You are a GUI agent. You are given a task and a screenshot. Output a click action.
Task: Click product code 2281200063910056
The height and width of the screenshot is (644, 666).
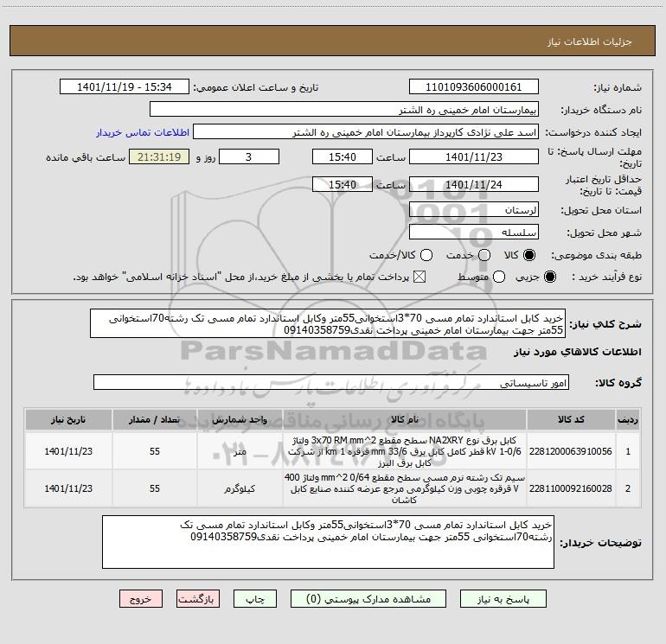pos(571,451)
